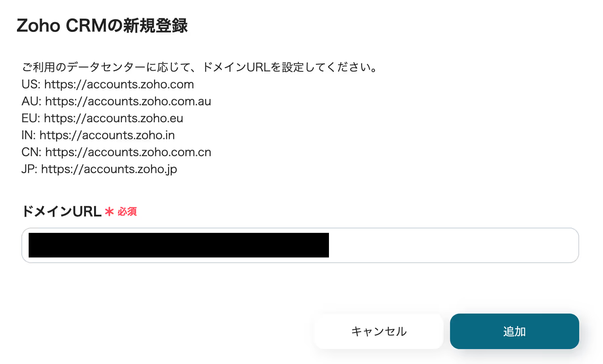Select the US accounts.zoho.com URL text
The width and height of the screenshot is (603, 364).
119,84
